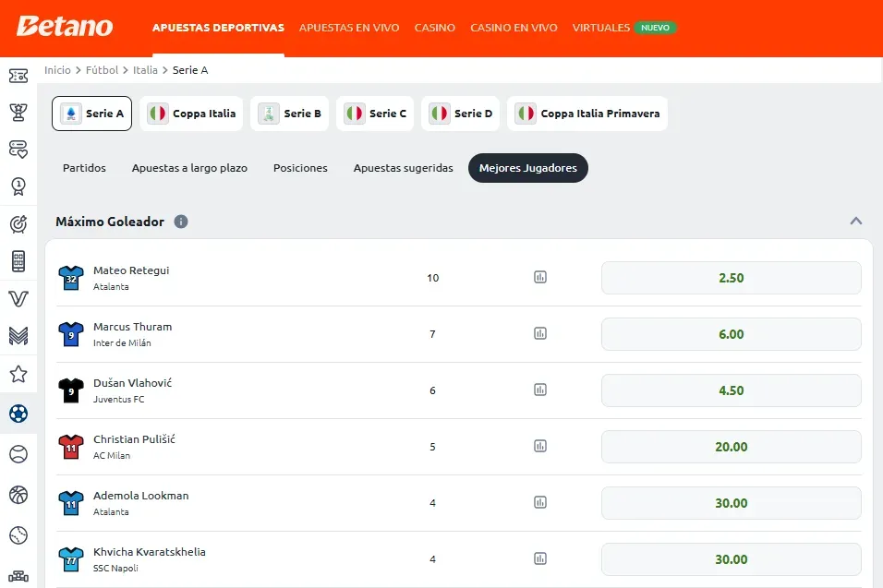Open the Casino section
The image size is (883, 588).
click(x=435, y=28)
